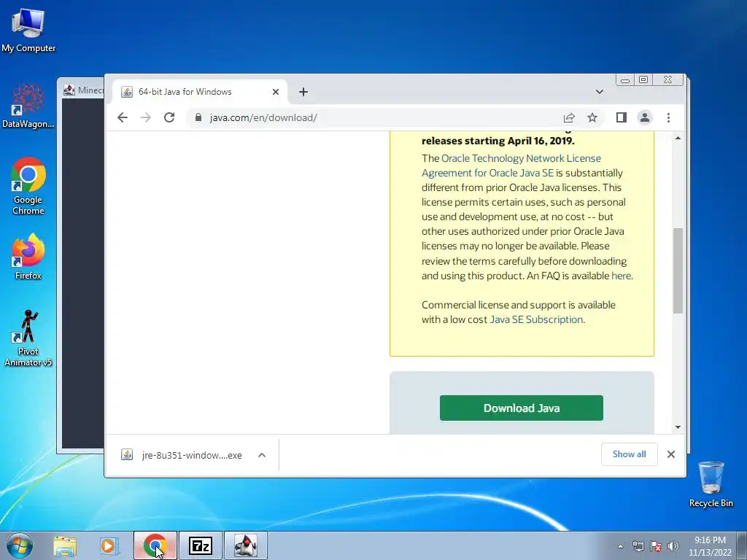
Task: Select Pivot Animator v5 desktop shortcut
Action: 28,338
